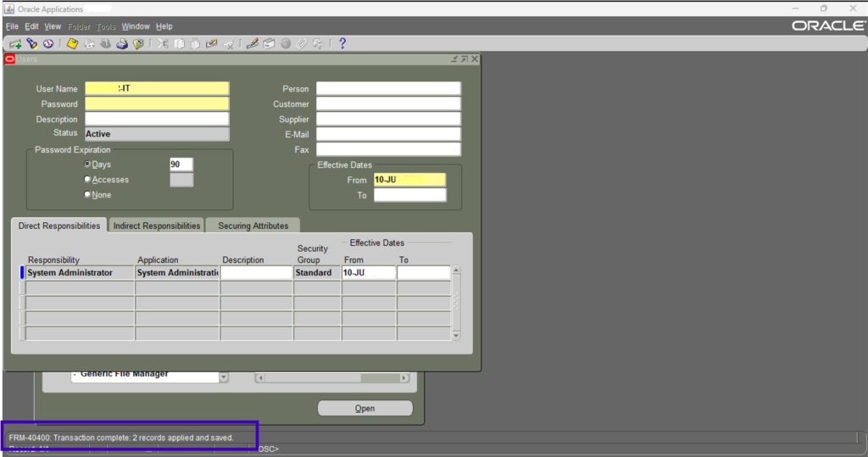Expand dropdown beside Generic File Manager
868x457 pixels.
pos(224,377)
